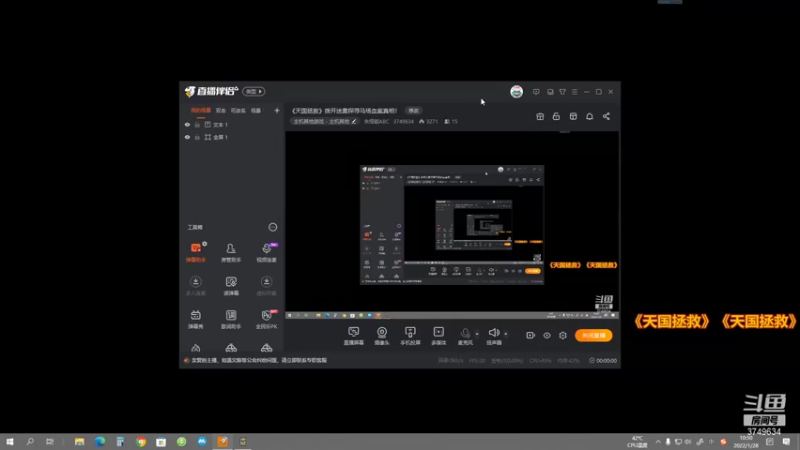Add 摄像头 camera source
This screenshot has width=800, height=450.
click(382, 336)
